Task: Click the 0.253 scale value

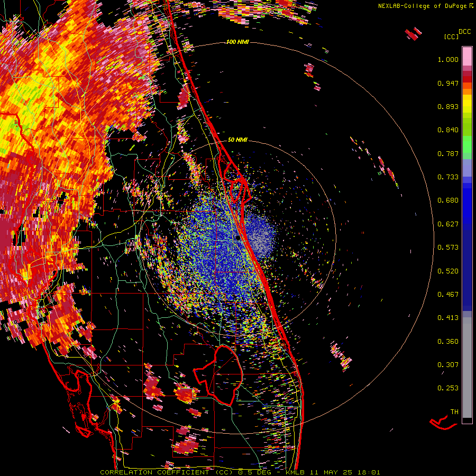Action: 448,388
